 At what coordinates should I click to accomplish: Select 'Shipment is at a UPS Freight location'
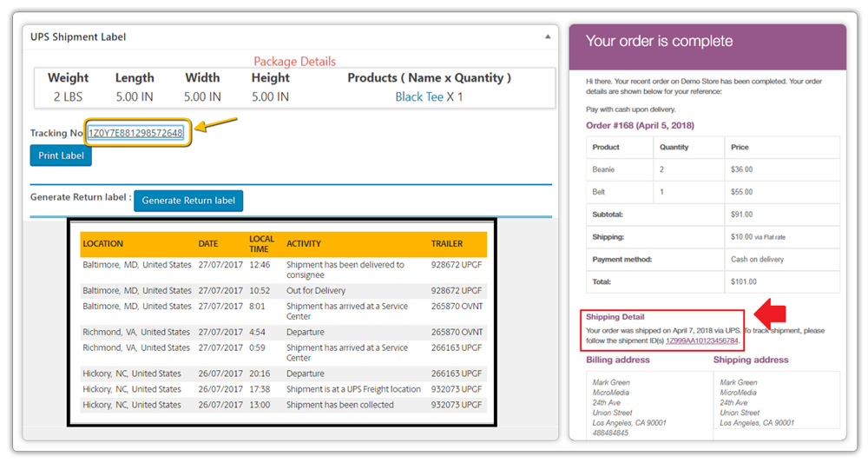pos(353,389)
